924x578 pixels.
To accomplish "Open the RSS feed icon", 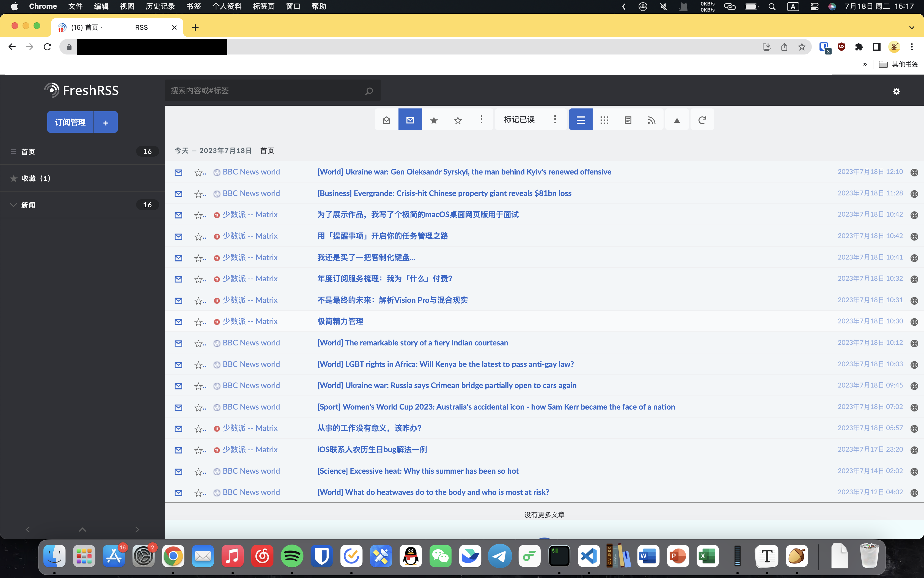I will tap(651, 120).
